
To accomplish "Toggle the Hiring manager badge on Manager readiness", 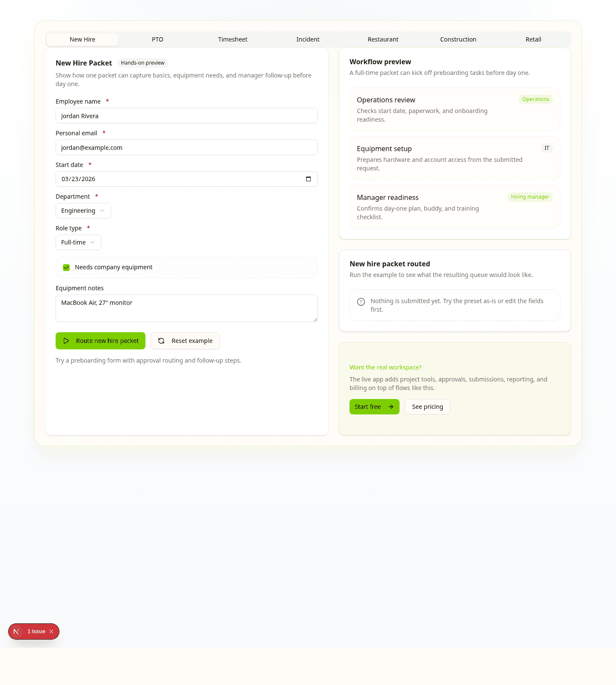I will pos(530,197).
